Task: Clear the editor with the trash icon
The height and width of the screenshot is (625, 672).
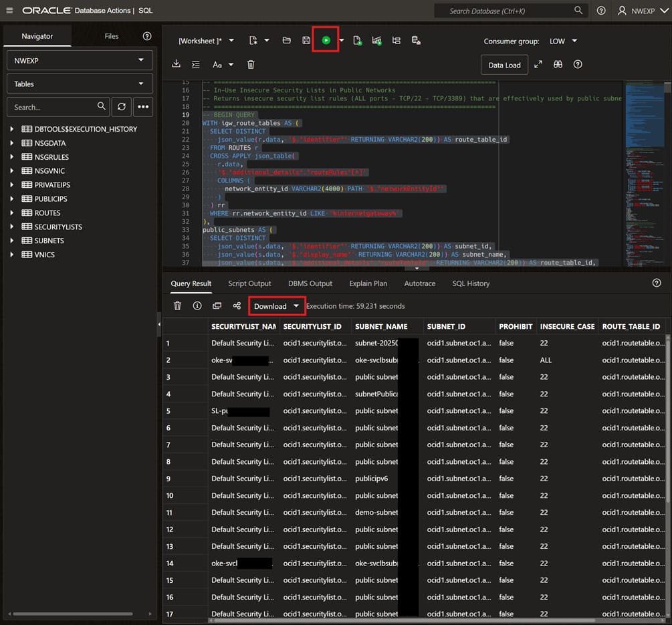Action: (x=251, y=65)
